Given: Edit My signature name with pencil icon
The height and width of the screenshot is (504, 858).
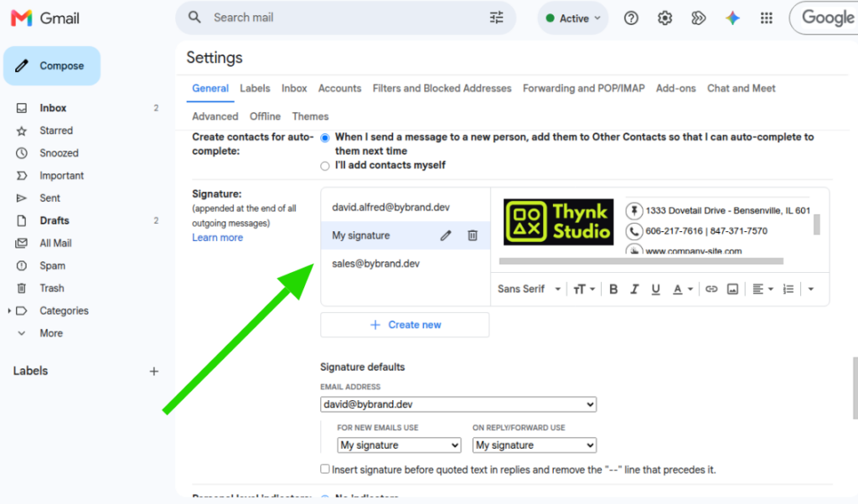Looking at the screenshot, I should [x=446, y=235].
